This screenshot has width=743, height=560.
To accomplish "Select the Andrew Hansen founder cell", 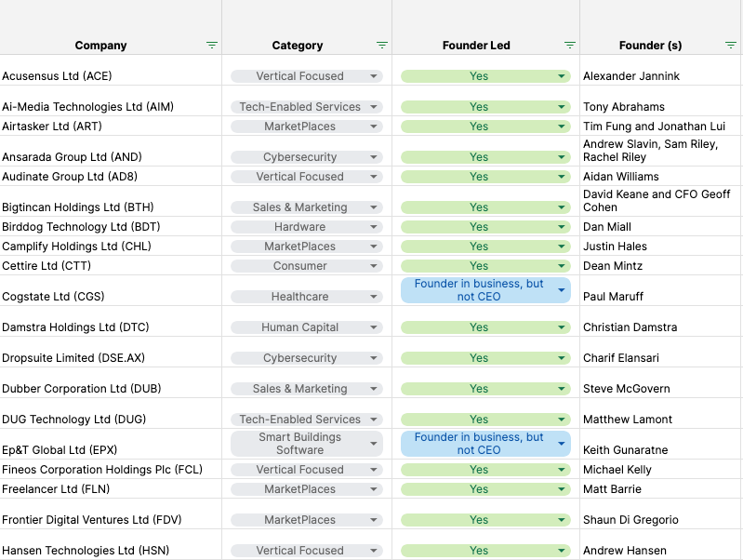I will pyautogui.click(x=661, y=544).
